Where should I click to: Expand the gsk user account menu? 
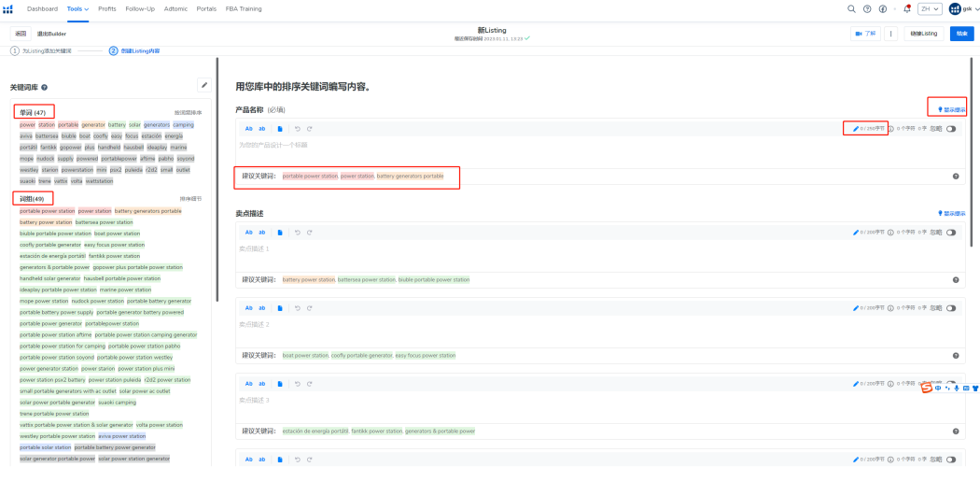[x=964, y=8]
